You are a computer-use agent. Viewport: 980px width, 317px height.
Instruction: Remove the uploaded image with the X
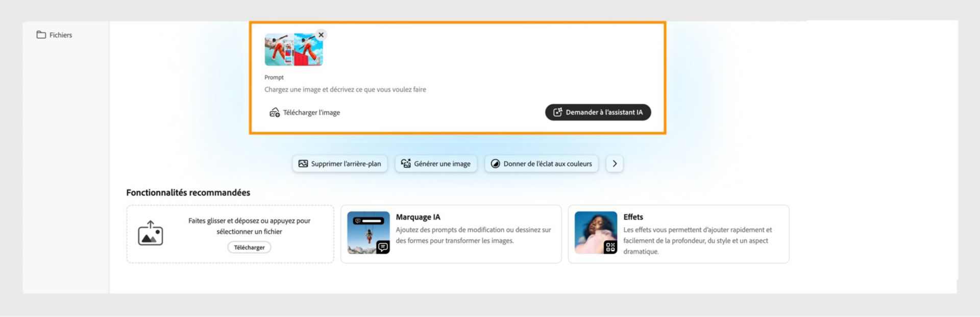pyautogui.click(x=321, y=35)
